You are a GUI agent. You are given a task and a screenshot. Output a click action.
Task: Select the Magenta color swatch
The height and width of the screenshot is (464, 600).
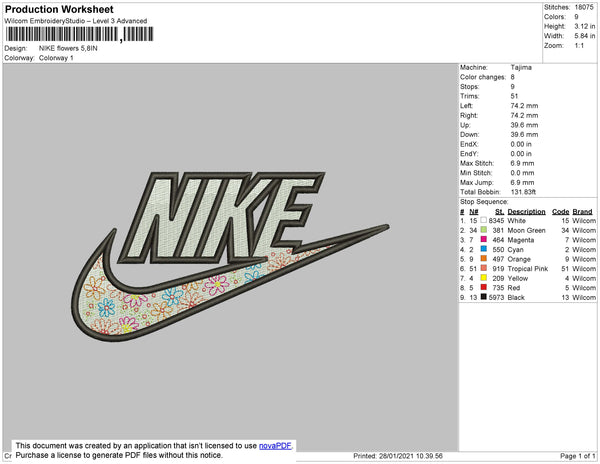point(484,239)
